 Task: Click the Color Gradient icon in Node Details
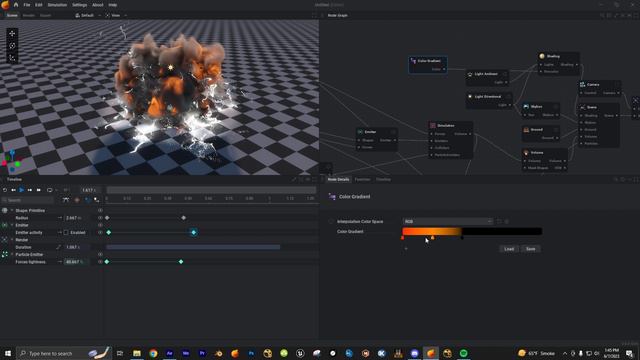click(332, 197)
